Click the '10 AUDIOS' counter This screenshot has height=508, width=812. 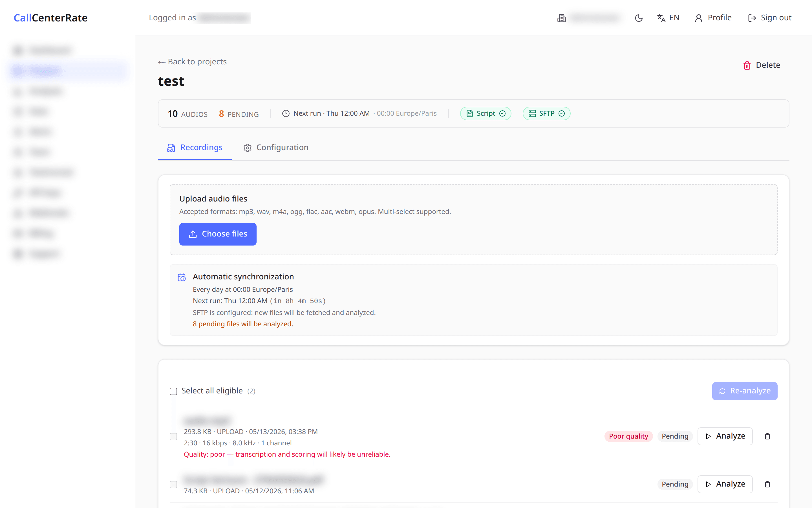pos(187,114)
